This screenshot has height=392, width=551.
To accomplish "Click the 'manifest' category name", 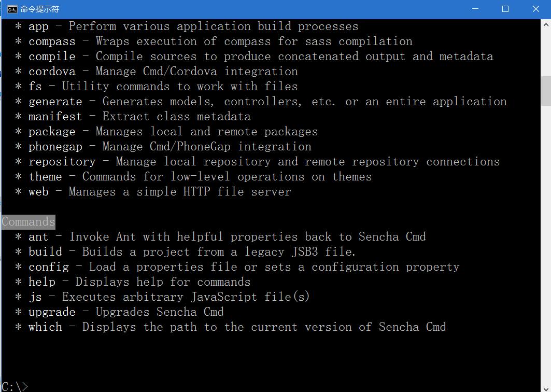I will coord(55,116).
